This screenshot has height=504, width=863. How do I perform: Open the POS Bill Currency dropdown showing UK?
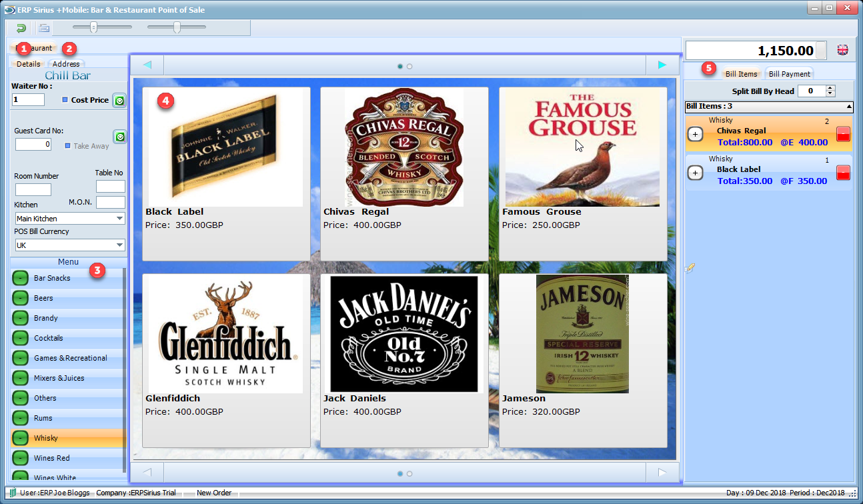point(70,245)
